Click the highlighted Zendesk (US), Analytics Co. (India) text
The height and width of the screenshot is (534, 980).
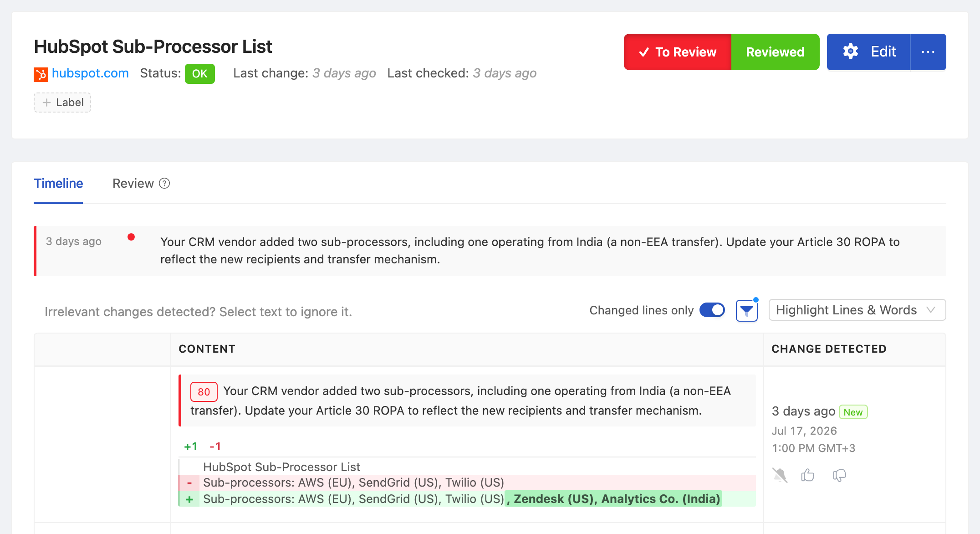coord(613,499)
